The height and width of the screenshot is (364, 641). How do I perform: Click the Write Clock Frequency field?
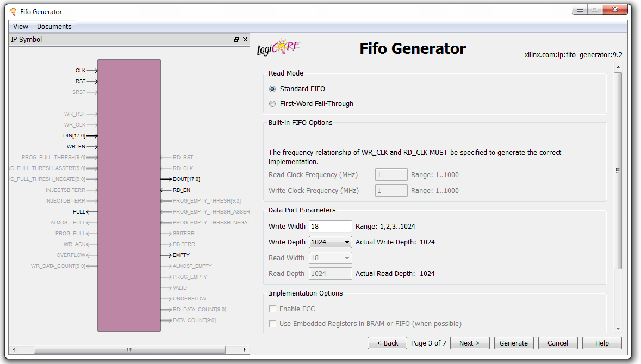click(391, 190)
